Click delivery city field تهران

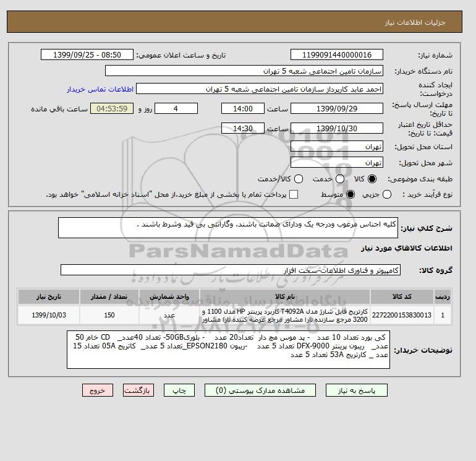337,163
